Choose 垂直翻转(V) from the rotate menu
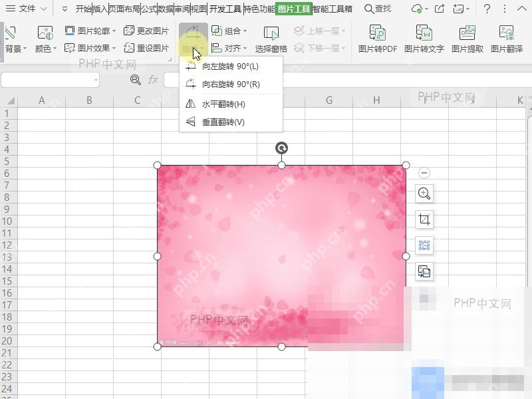 pos(231,122)
